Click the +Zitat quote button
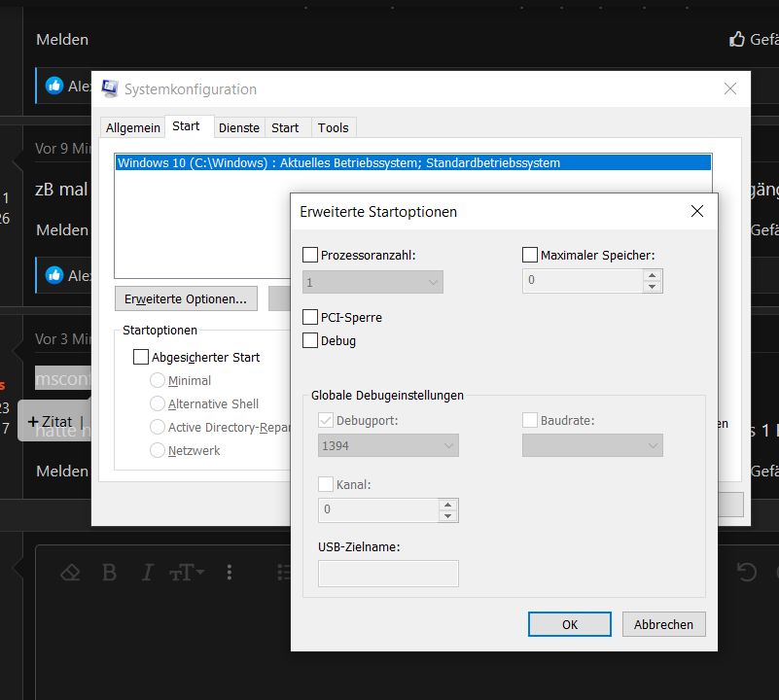 click(x=51, y=421)
